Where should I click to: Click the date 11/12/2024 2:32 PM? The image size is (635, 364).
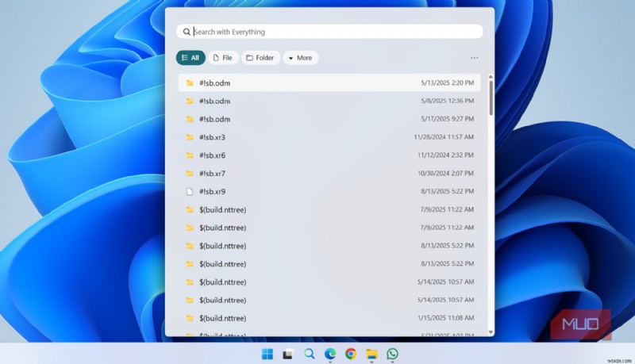click(x=445, y=155)
